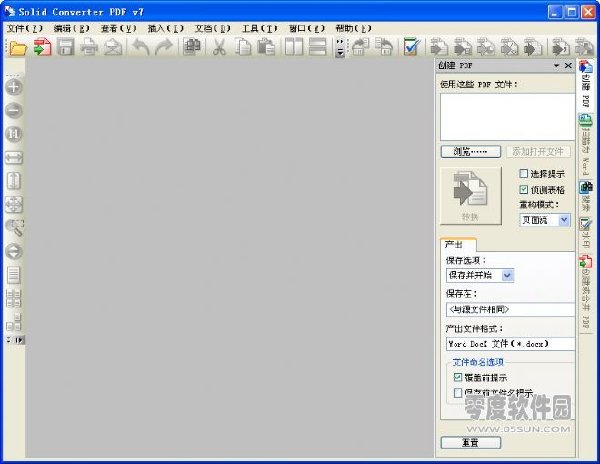Fit page height with vertical-arrows icon
Viewport: 600px width, 464px height.
click(x=14, y=181)
